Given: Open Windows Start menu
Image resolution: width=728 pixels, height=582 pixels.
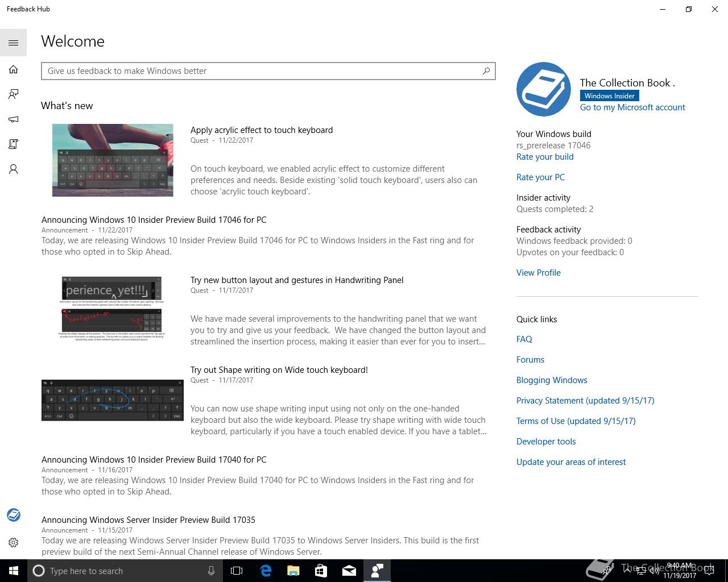Looking at the screenshot, I should pyautogui.click(x=14, y=571).
